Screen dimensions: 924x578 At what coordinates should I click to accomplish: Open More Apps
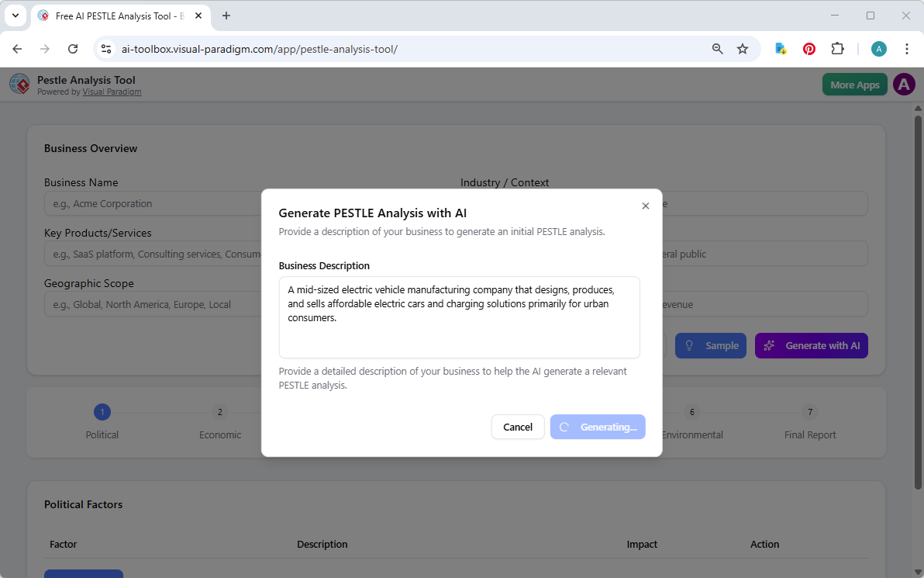point(854,84)
